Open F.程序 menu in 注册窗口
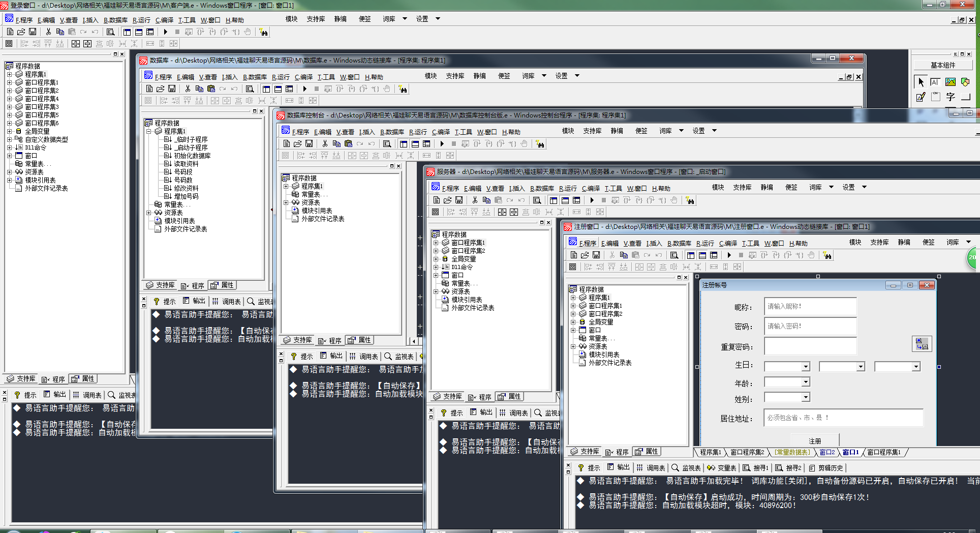 [588, 244]
